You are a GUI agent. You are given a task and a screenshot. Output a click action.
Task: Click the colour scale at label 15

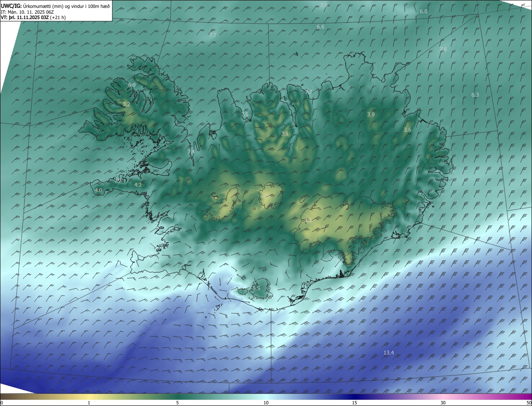(x=355, y=403)
